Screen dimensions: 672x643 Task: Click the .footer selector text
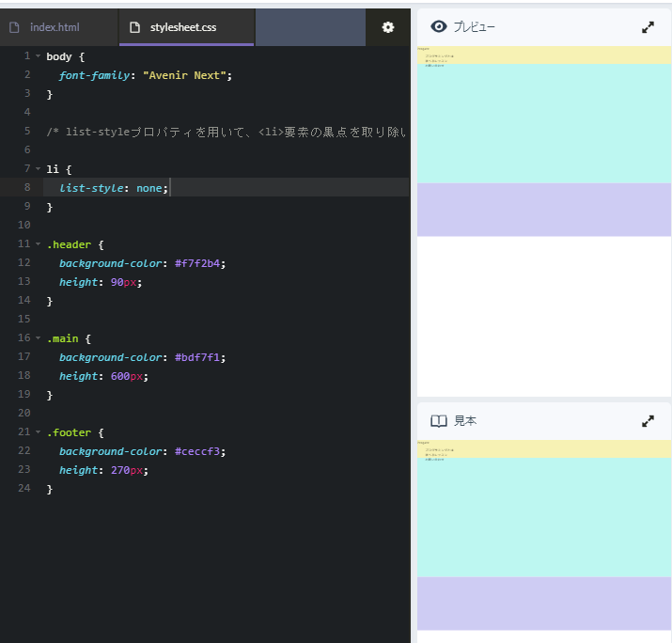[69, 432]
